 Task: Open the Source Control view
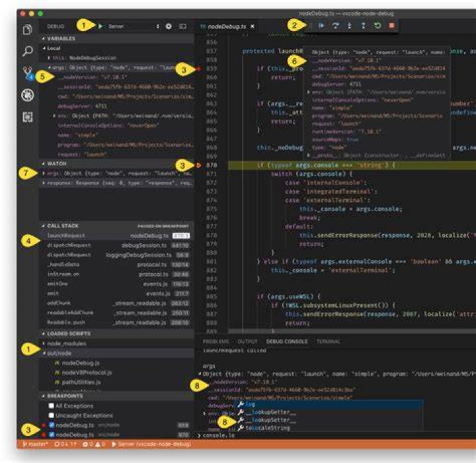coord(28,73)
